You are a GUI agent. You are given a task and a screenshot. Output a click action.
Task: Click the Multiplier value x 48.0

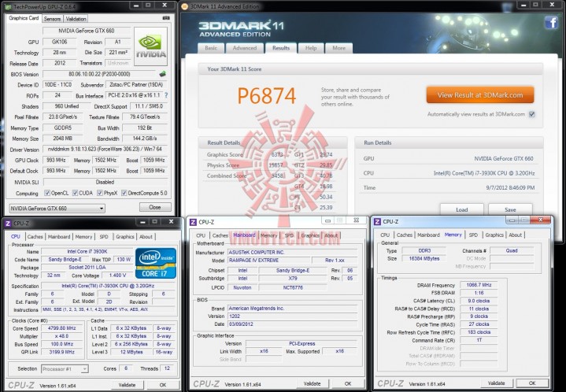62,336
